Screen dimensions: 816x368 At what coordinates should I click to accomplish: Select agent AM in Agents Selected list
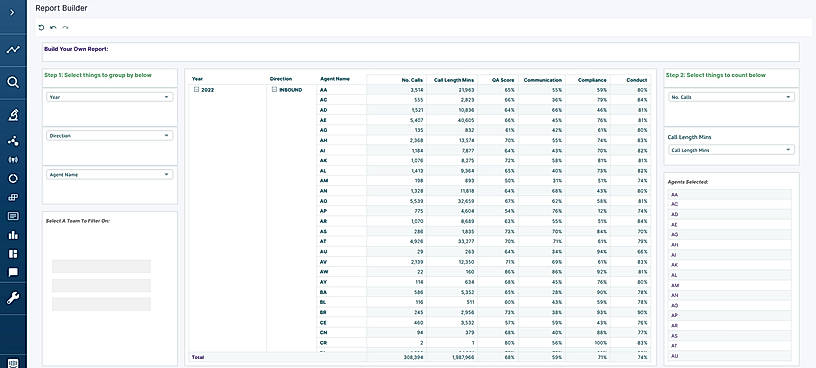click(x=729, y=285)
